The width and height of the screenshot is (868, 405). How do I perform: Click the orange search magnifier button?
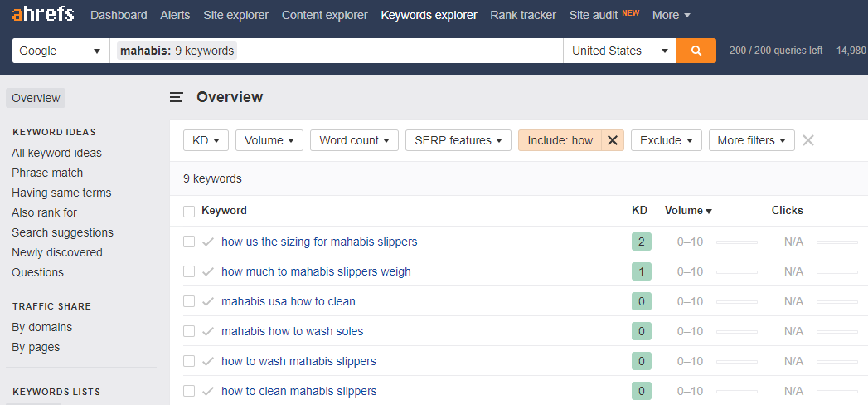click(x=696, y=51)
